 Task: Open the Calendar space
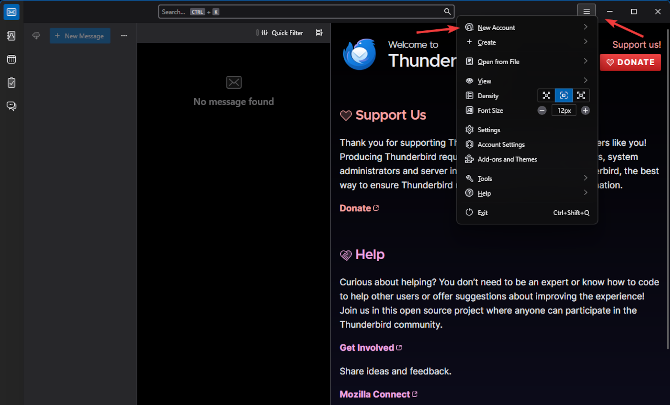click(x=12, y=59)
